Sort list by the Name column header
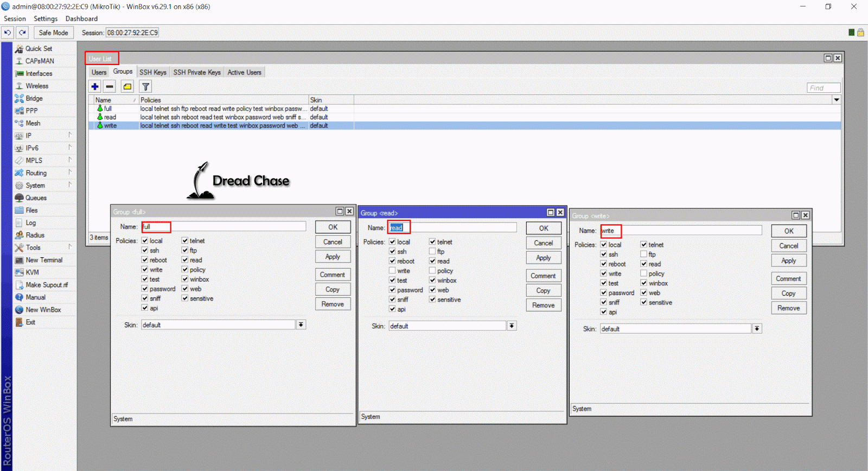868x471 pixels. (116, 100)
